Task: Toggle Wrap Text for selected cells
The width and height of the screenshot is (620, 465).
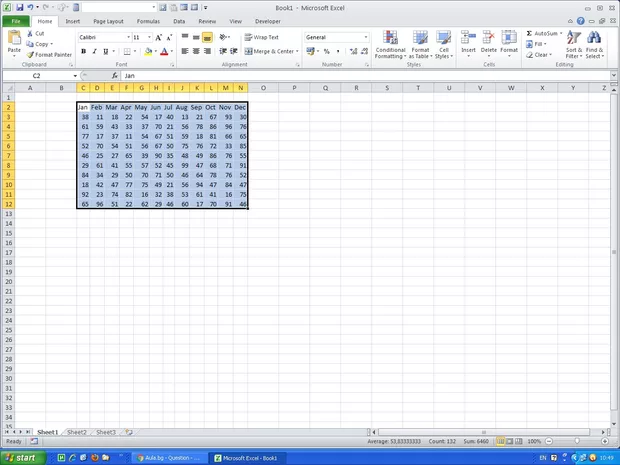Action: click(262, 37)
